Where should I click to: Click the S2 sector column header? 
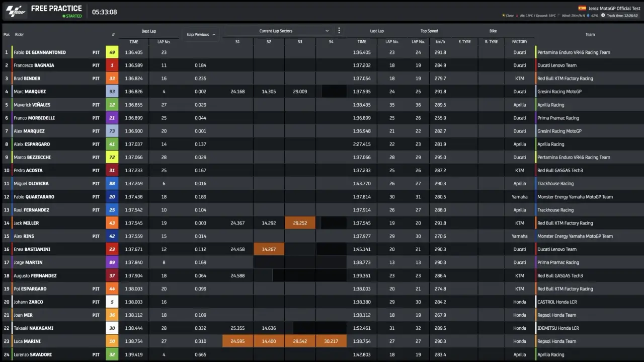click(269, 42)
